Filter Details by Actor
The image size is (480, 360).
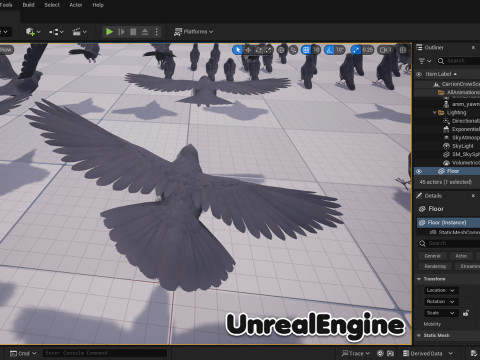(x=461, y=256)
